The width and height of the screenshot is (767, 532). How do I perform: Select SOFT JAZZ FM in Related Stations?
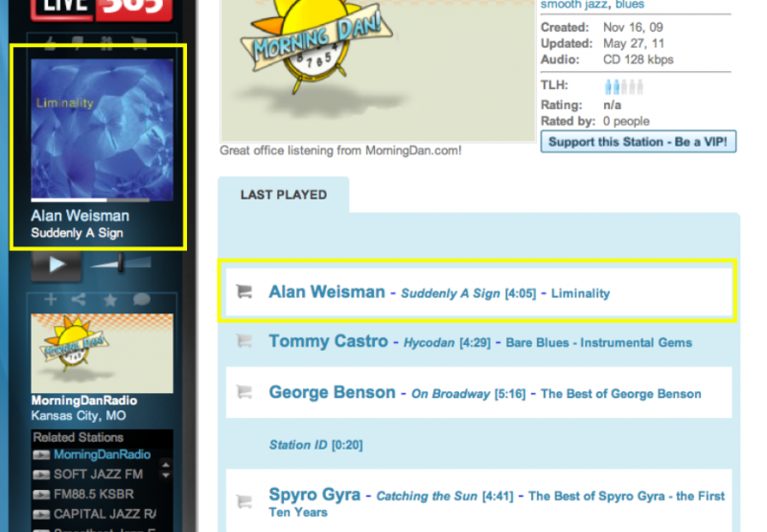(98, 474)
